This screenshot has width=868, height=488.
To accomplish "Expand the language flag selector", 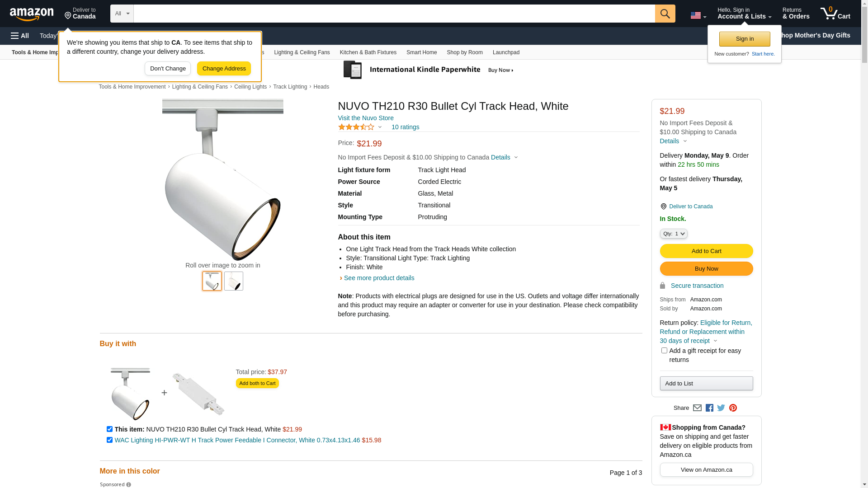I will (x=698, y=15).
